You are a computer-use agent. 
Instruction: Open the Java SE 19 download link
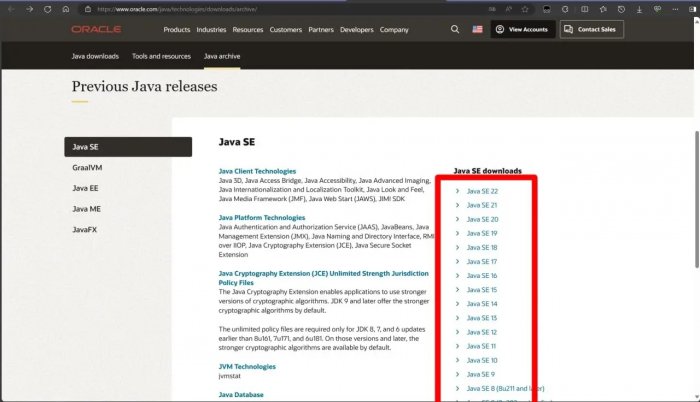coord(482,233)
